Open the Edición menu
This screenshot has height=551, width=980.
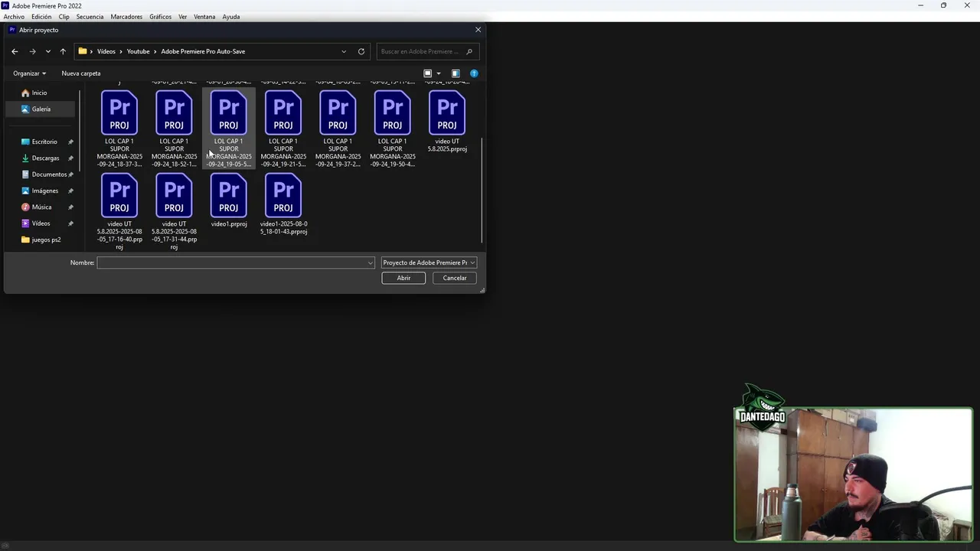[x=41, y=17]
